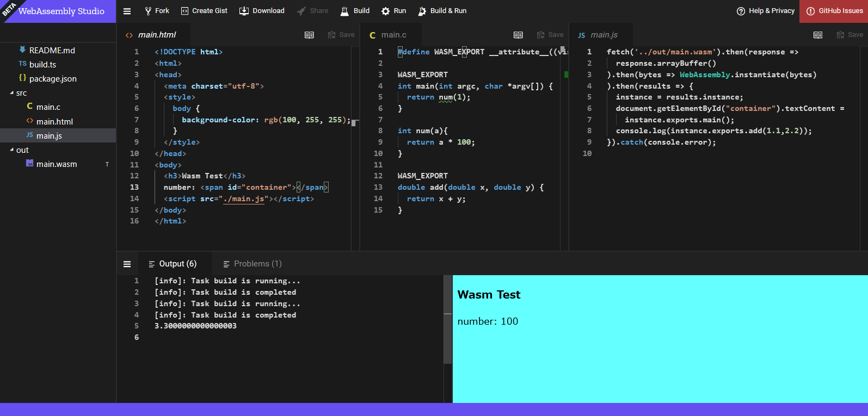Click the Fork icon in toolbar
Image resolution: width=868 pixels, height=416 pixels.
[x=148, y=11]
